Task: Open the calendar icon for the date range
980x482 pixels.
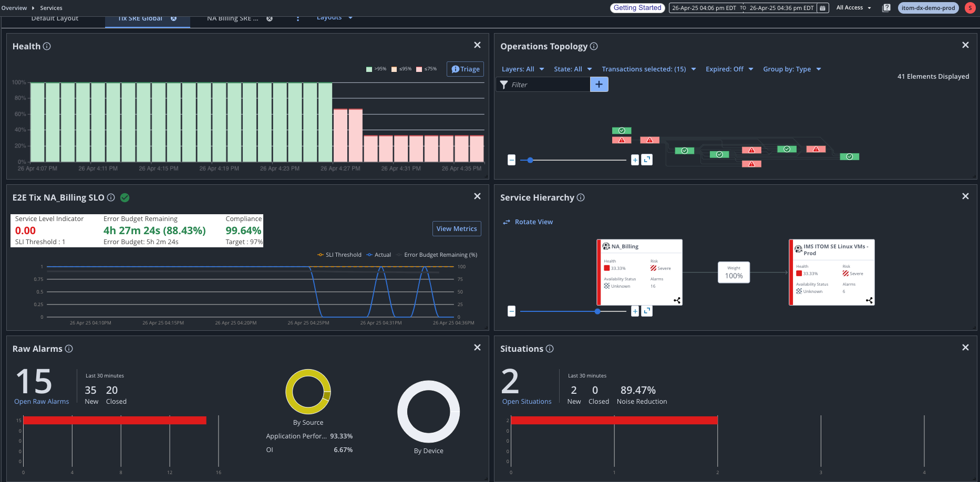Action: 822,8
